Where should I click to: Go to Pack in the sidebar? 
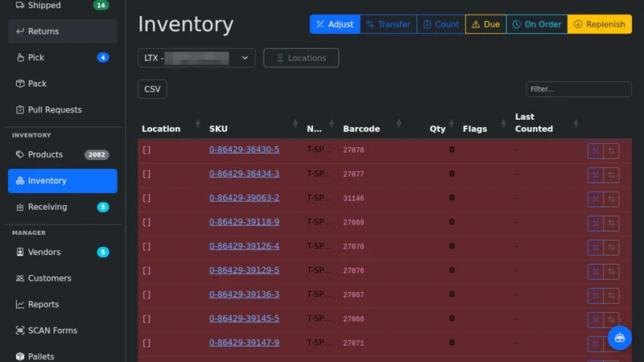pyautogui.click(x=63, y=84)
